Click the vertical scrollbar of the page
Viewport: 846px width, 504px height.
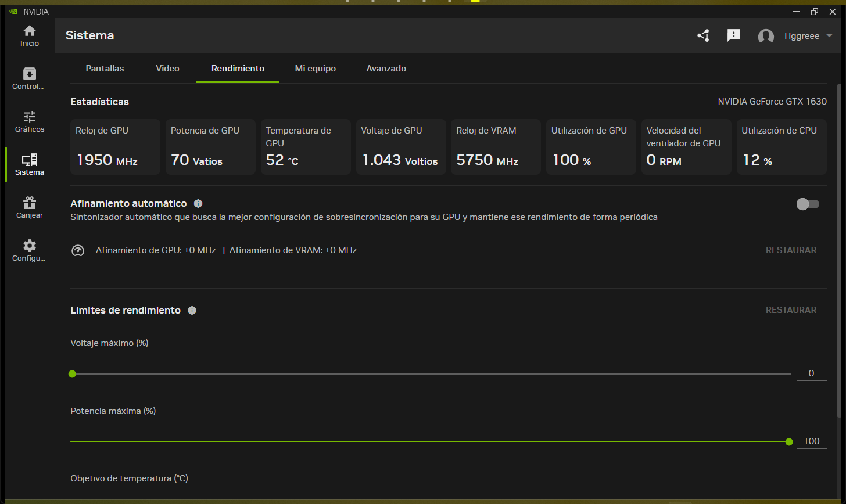(x=838, y=250)
